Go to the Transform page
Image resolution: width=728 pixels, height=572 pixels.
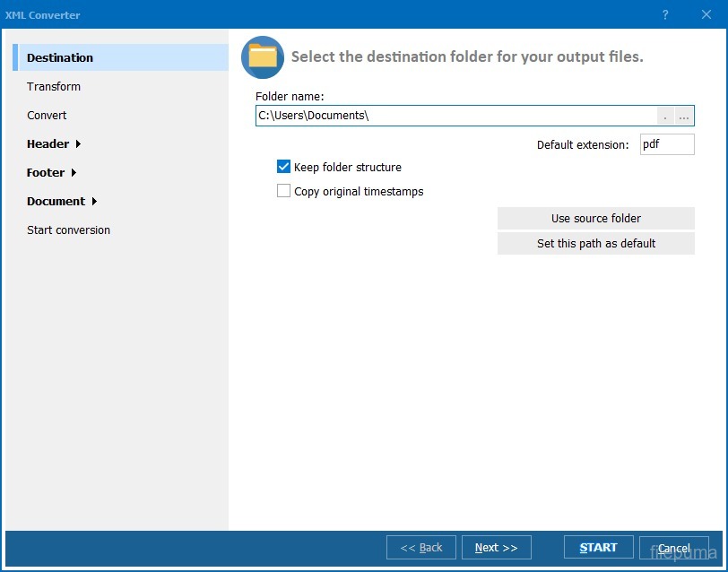point(54,86)
